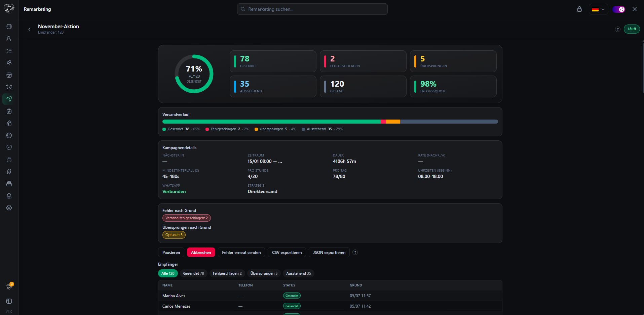The width and height of the screenshot is (644, 315).
Task: Open the settings gear sidebar icon
Action: (9, 208)
